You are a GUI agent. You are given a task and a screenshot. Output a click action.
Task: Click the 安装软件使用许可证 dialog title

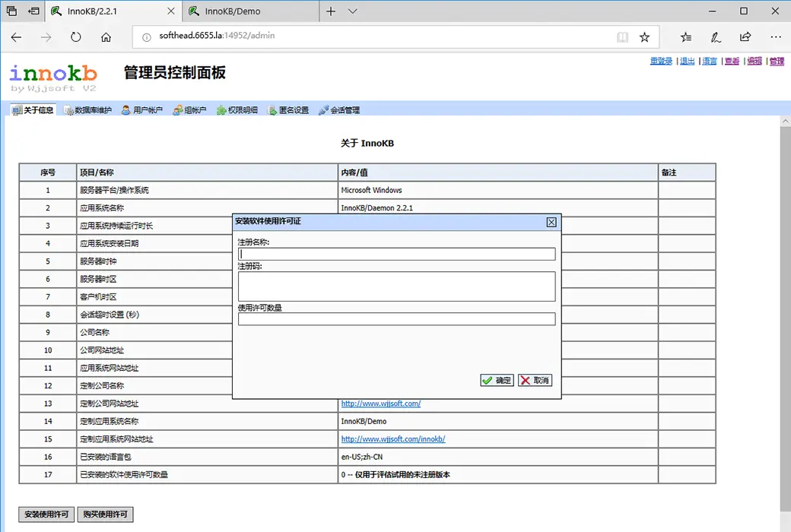coord(268,221)
